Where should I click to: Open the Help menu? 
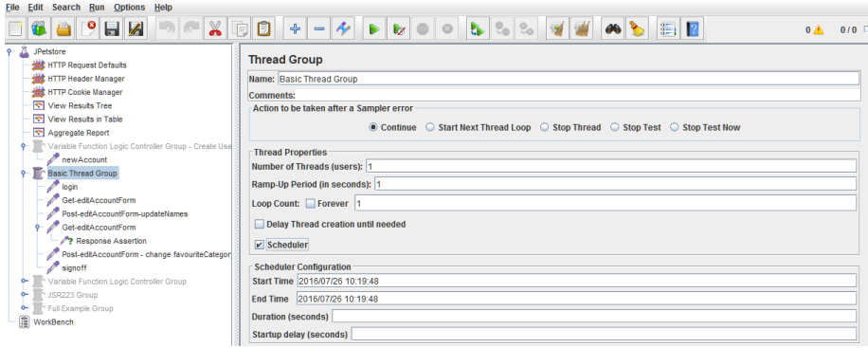(163, 8)
